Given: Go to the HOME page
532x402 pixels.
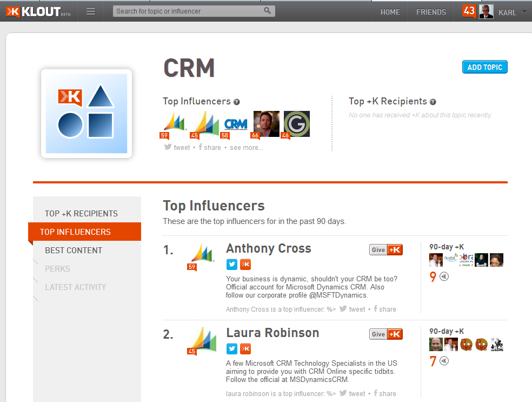Looking at the screenshot, I should tap(390, 12).
